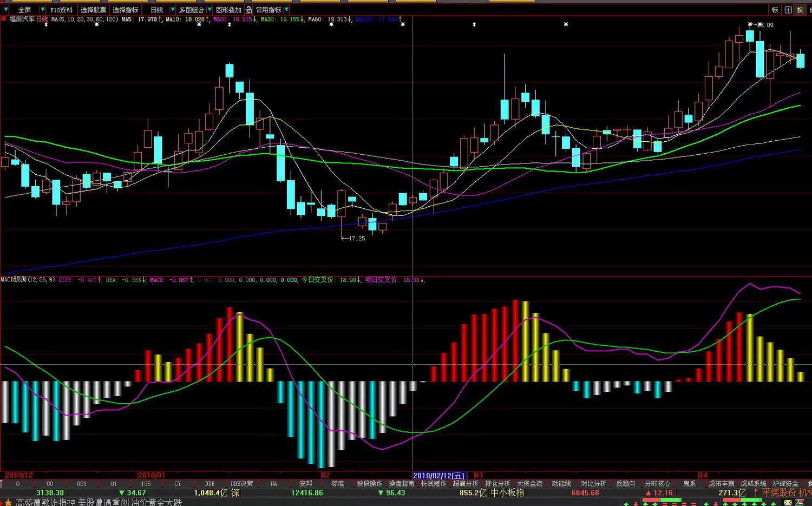Select the 00 indicator tab
Screen dimensions: 812x506
[49, 484]
